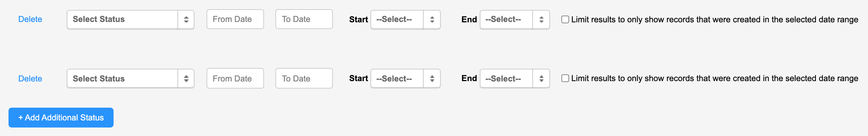Click the arrow icon of top row Start selector

point(432,19)
